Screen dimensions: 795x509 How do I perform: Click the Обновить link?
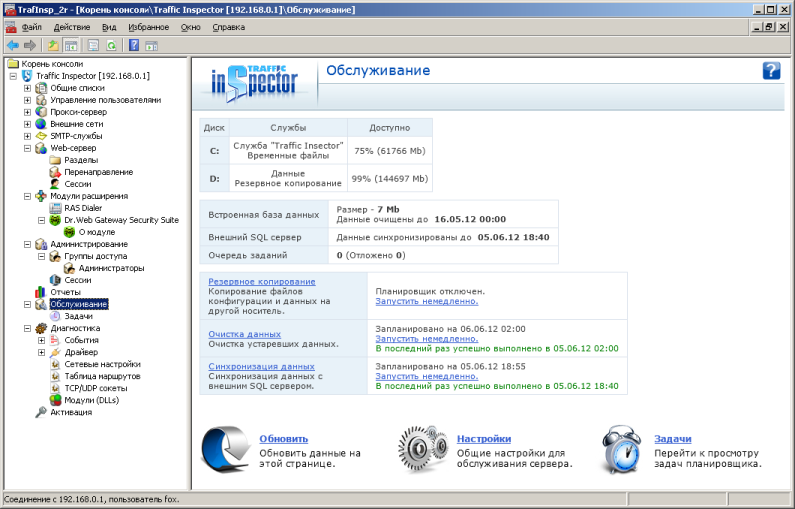click(x=283, y=439)
